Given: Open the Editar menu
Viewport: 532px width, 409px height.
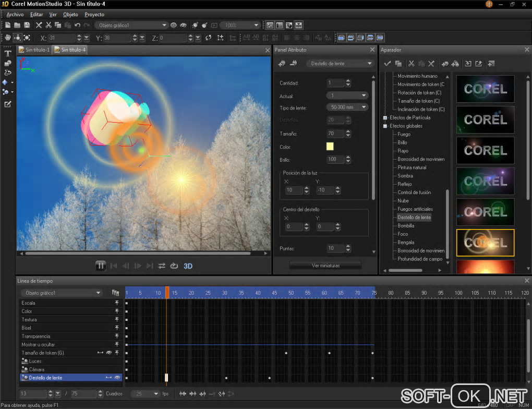Looking at the screenshot, I should click(x=37, y=15).
